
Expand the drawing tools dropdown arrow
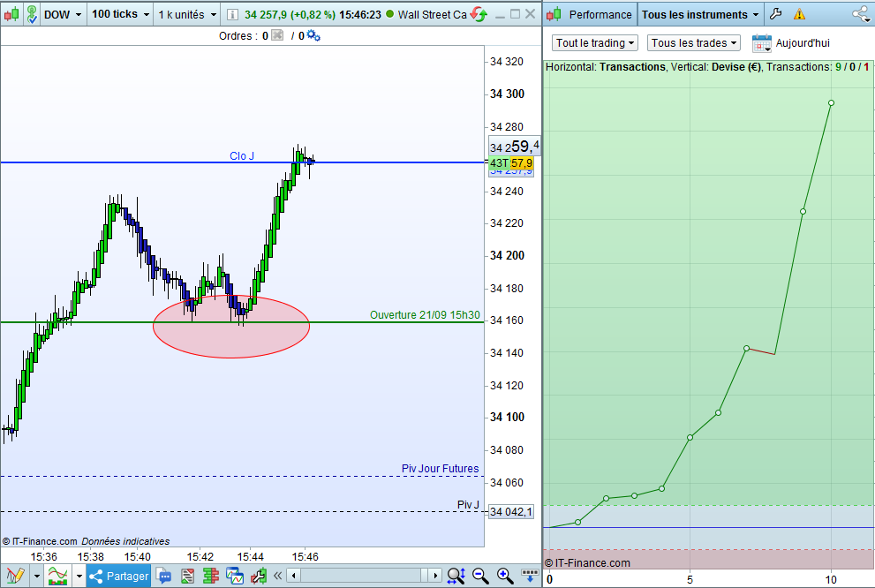tap(37, 576)
